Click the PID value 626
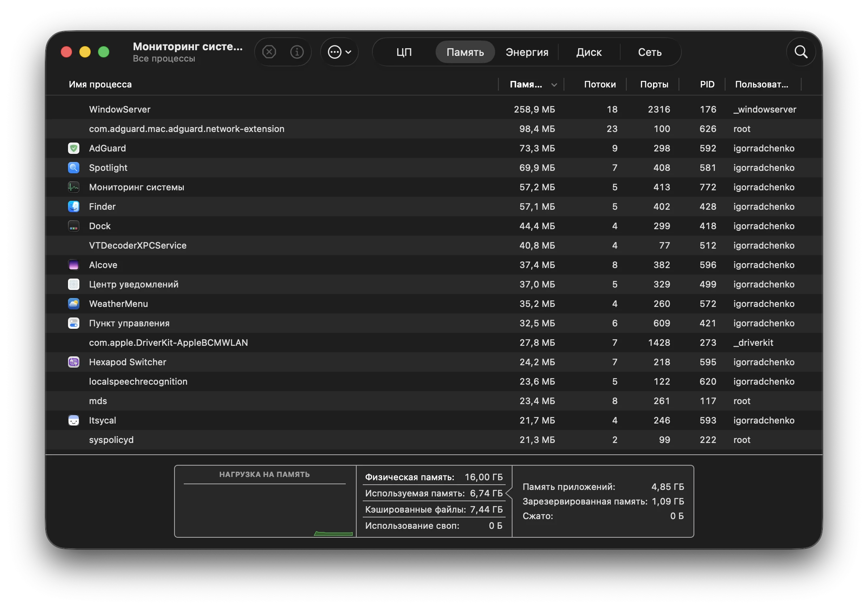Viewport: 868px width, 609px height. pyautogui.click(x=708, y=129)
